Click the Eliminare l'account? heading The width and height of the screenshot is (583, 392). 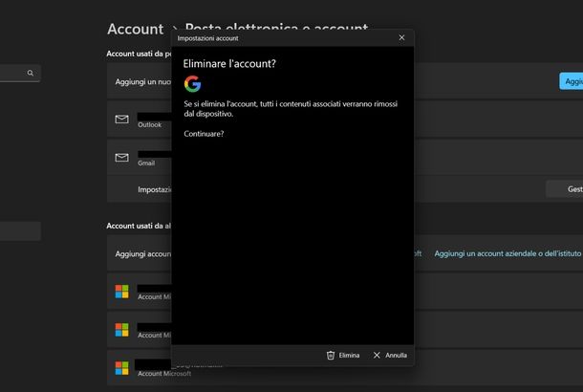[229, 64]
